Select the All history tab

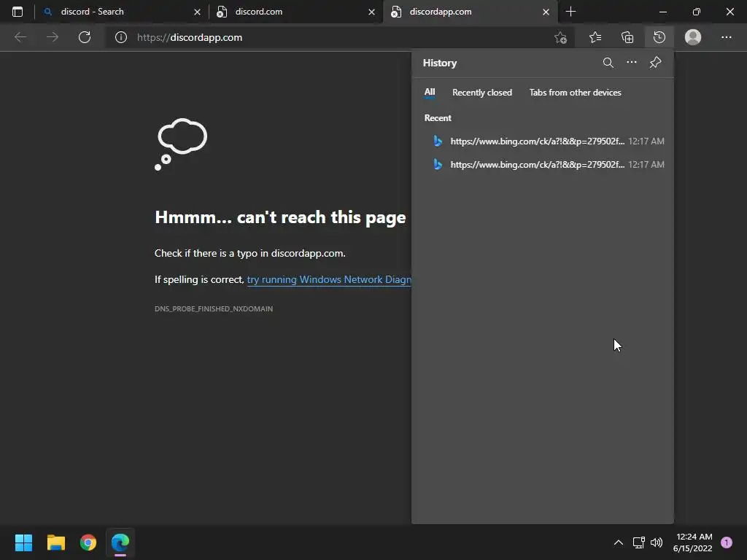click(x=430, y=93)
